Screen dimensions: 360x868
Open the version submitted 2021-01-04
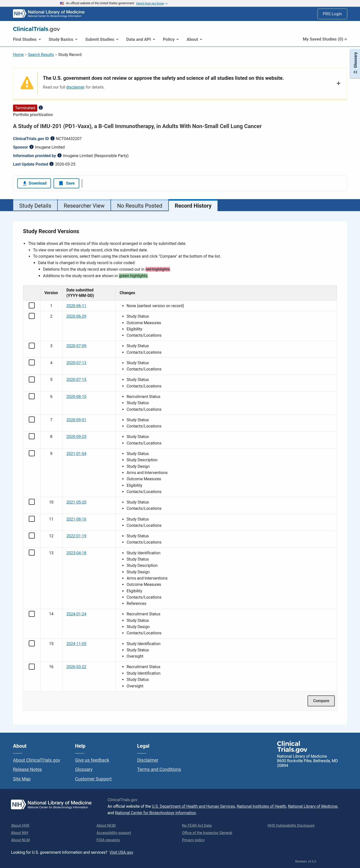[76, 454]
